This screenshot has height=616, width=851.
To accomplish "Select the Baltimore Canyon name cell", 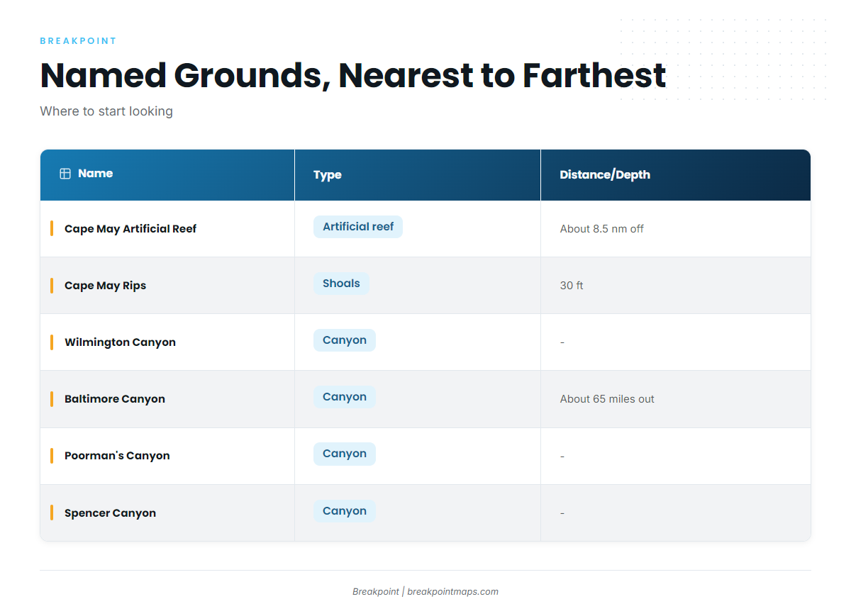I will [167, 399].
